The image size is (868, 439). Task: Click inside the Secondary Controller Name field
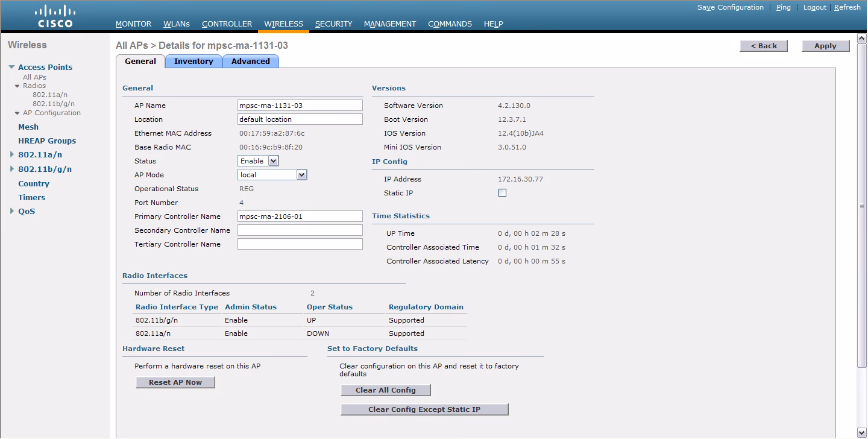[x=300, y=230]
